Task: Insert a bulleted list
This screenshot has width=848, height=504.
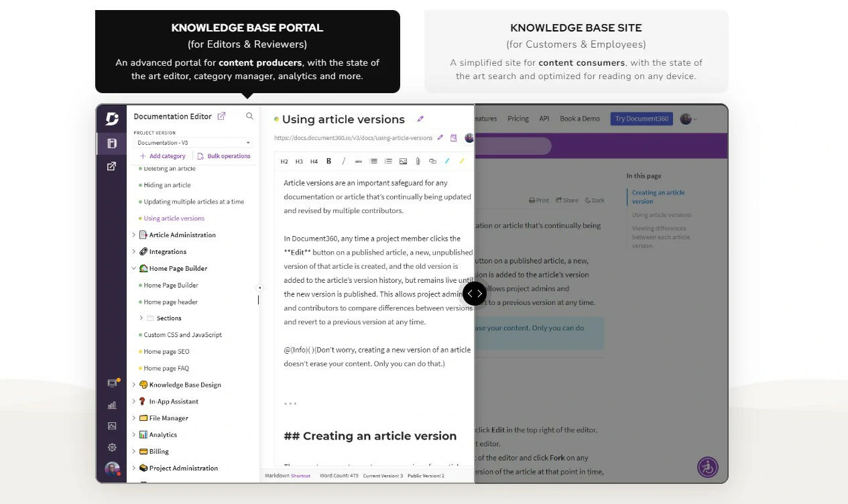Action: pos(373,162)
